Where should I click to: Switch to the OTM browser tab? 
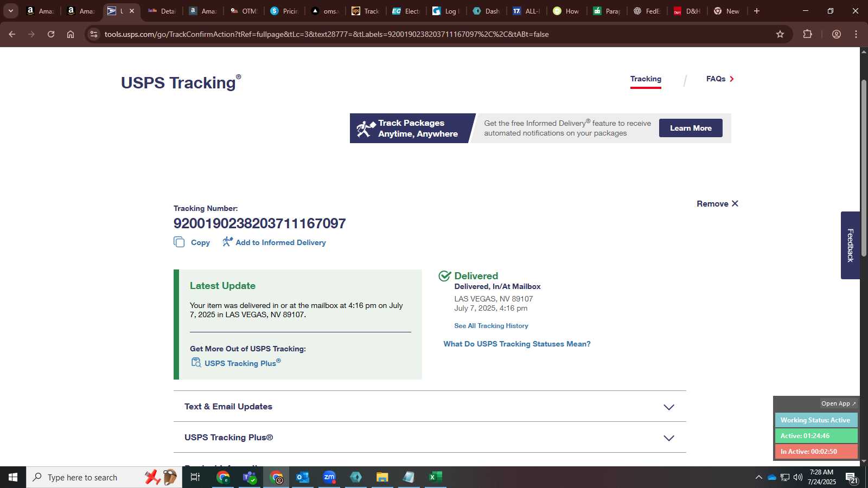point(244,11)
